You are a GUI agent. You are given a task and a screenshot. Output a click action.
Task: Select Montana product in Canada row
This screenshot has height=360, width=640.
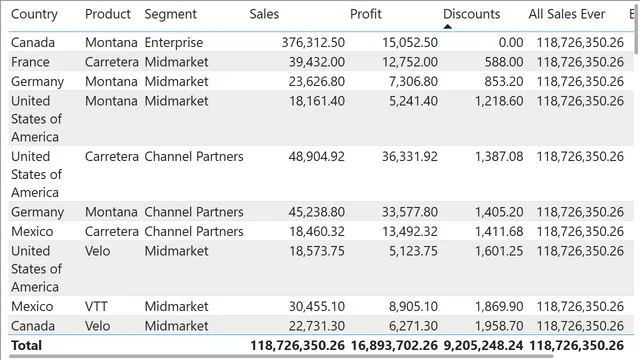(x=111, y=42)
